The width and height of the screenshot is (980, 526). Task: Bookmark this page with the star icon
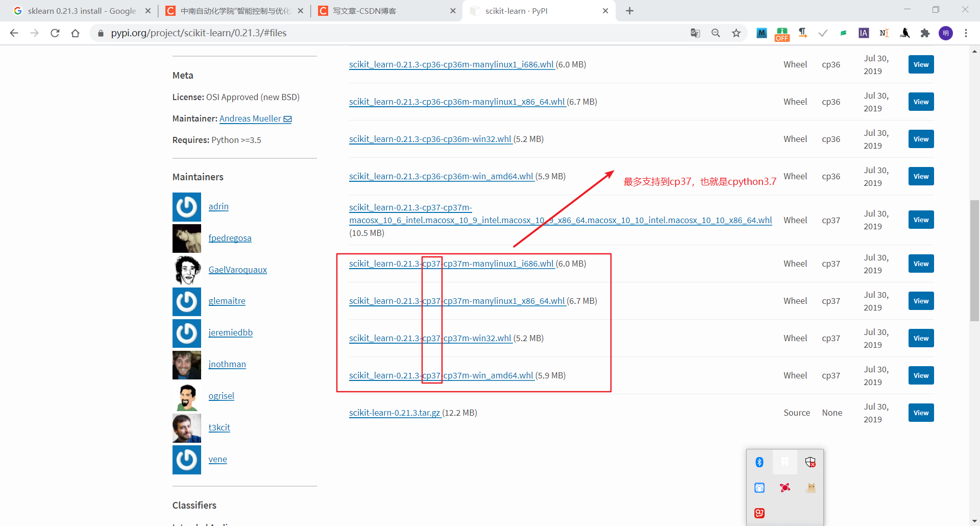click(736, 33)
